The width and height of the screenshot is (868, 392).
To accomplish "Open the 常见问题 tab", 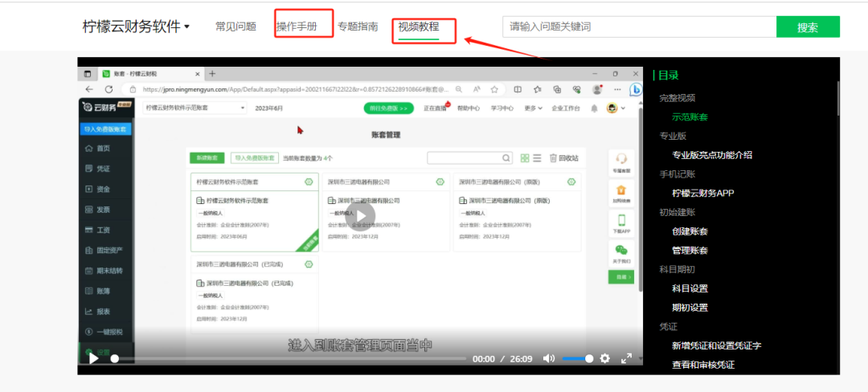I will tap(235, 26).
